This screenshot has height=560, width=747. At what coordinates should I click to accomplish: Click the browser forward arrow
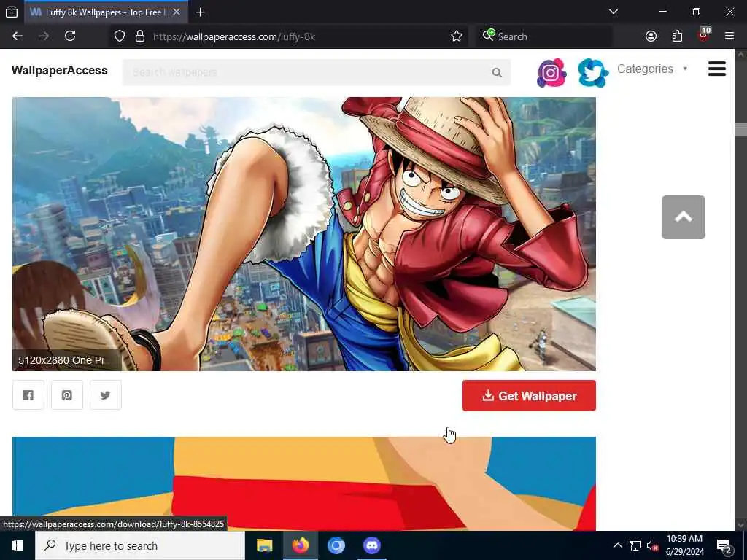click(43, 36)
